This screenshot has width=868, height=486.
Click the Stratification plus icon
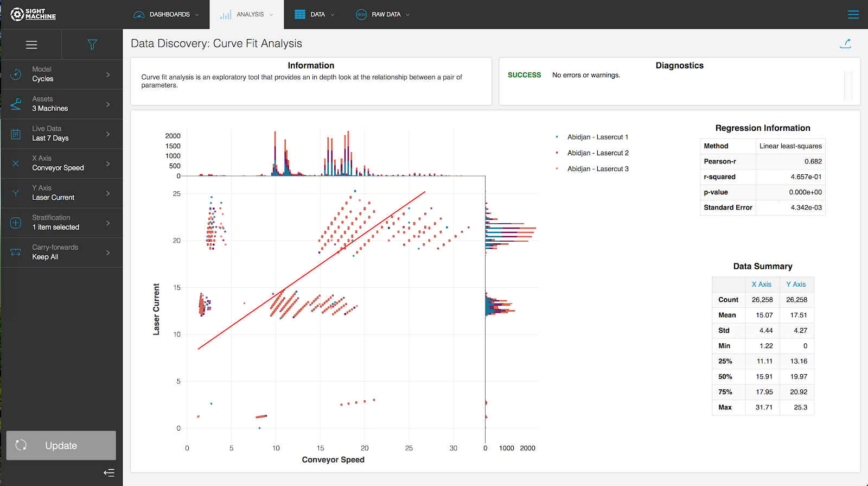(x=16, y=223)
